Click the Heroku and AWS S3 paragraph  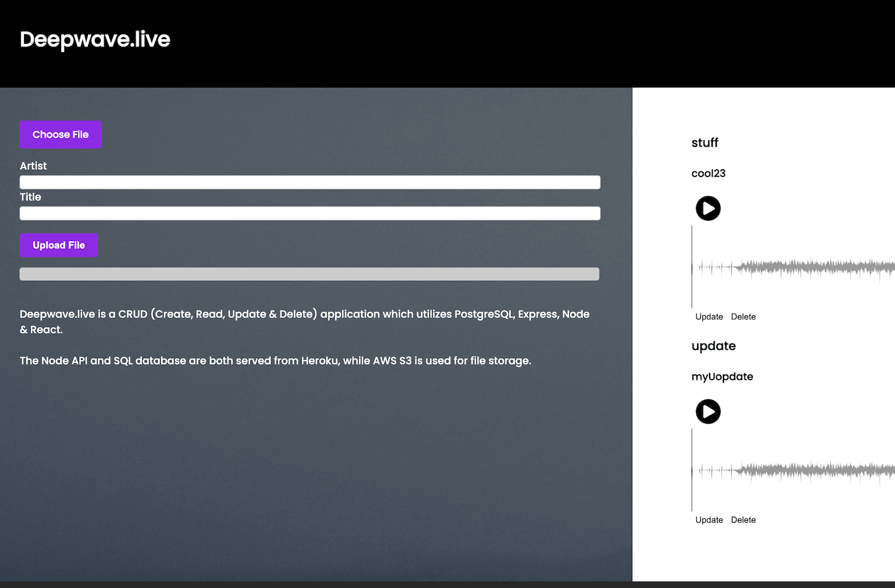(275, 361)
